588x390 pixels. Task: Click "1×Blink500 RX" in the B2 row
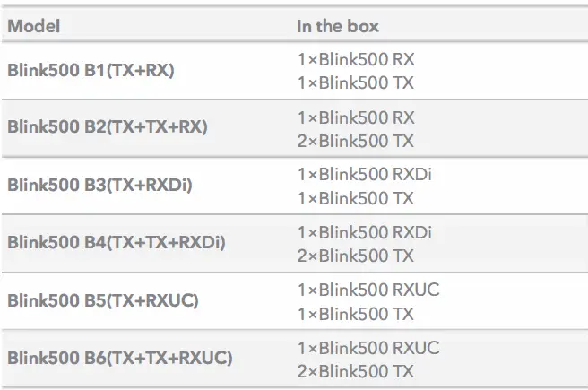(356, 117)
